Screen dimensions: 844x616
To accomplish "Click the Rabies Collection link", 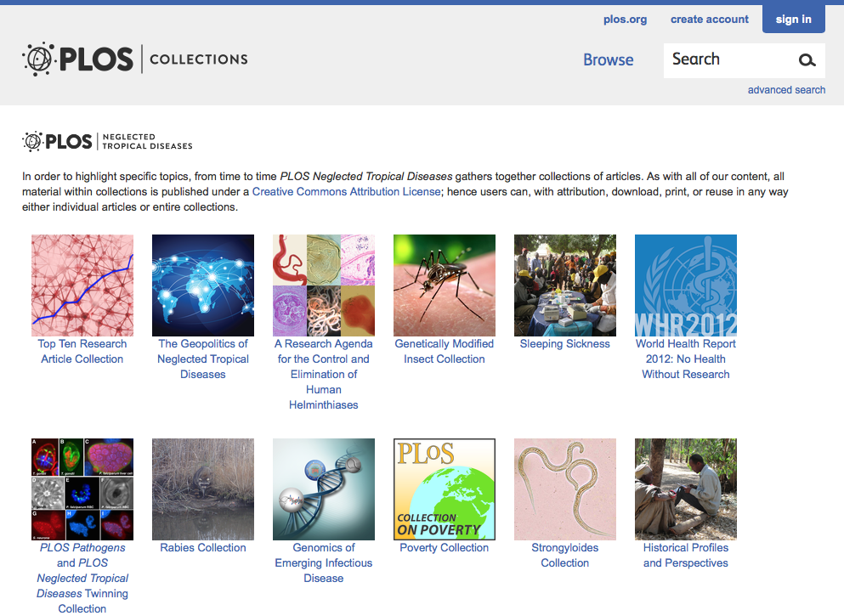I will [203, 548].
